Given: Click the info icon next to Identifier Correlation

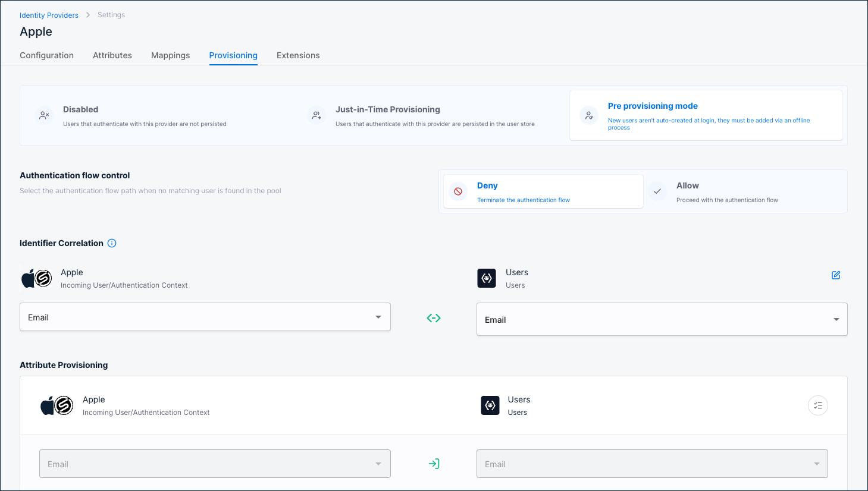Looking at the screenshot, I should pyautogui.click(x=112, y=243).
